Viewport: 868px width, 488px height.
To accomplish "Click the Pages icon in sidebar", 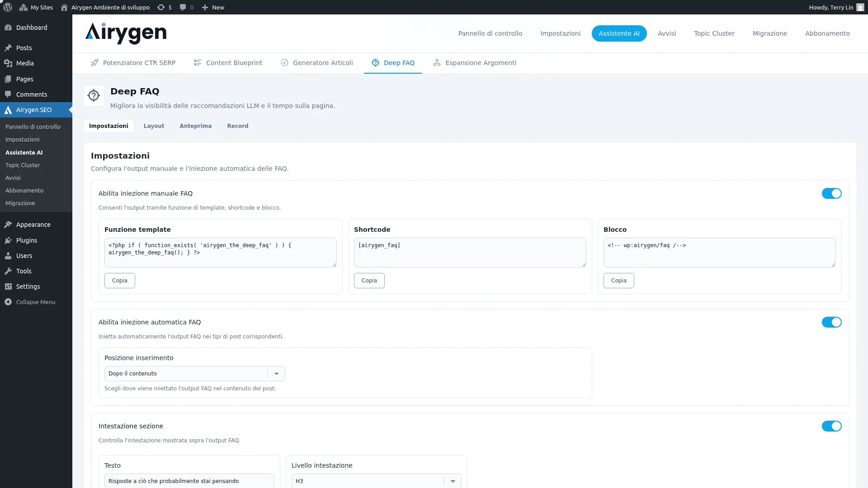I will (x=8, y=79).
